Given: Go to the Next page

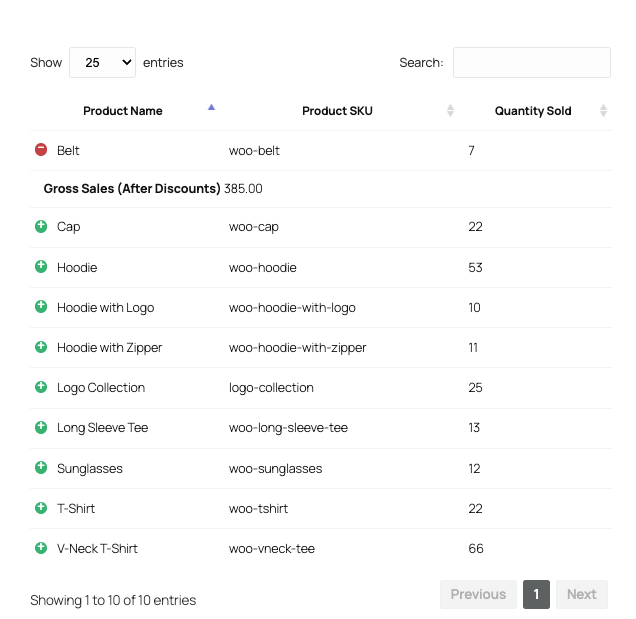Looking at the screenshot, I should (581, 594).
